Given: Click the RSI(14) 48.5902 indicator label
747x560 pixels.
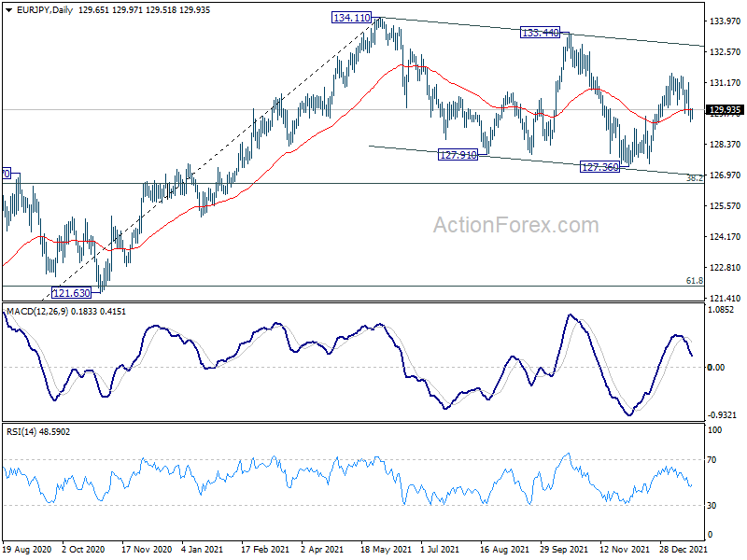Looking at the screenshot, I should point(38,432).
